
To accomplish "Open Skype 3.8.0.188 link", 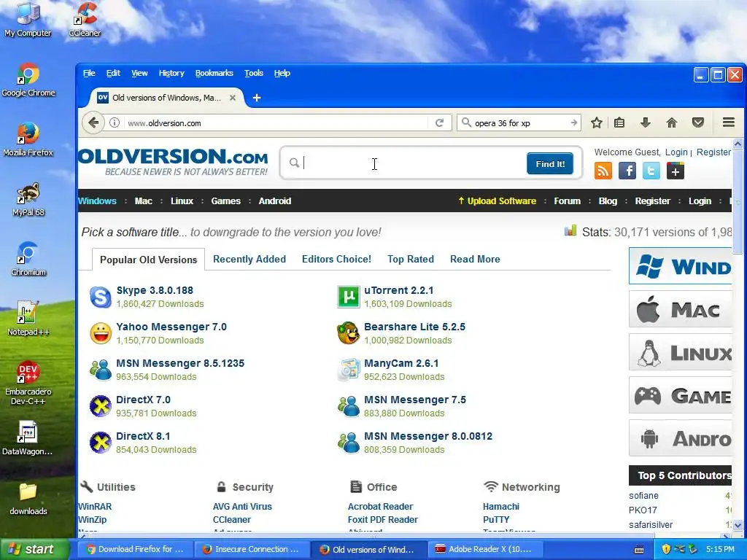I will [155, 290].
